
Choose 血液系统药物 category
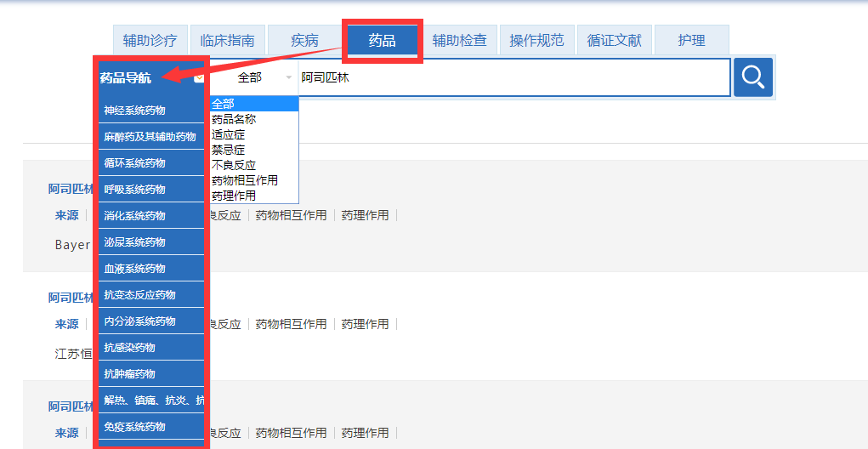tap(151, 269)
